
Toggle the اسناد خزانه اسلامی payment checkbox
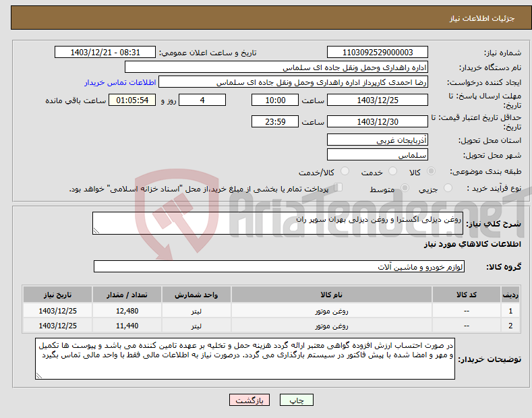pos(338,187)
